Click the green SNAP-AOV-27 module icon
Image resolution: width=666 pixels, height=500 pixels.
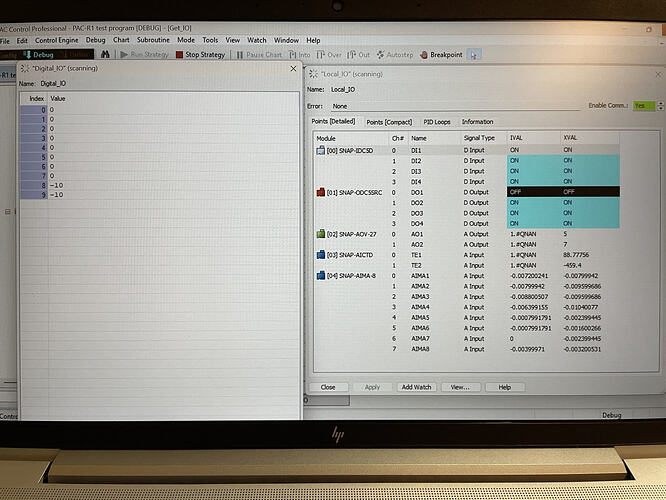(x=321, y=234)
